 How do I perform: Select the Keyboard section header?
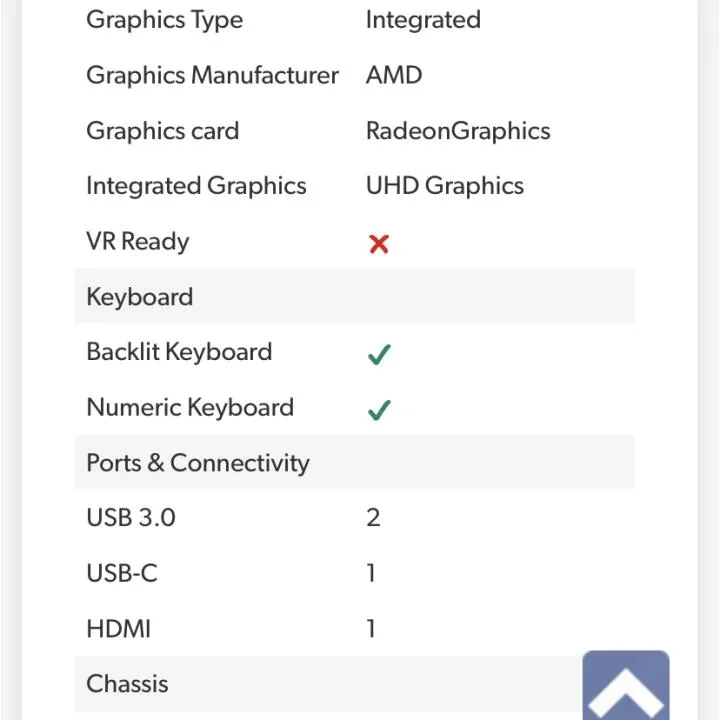point(354,297)
